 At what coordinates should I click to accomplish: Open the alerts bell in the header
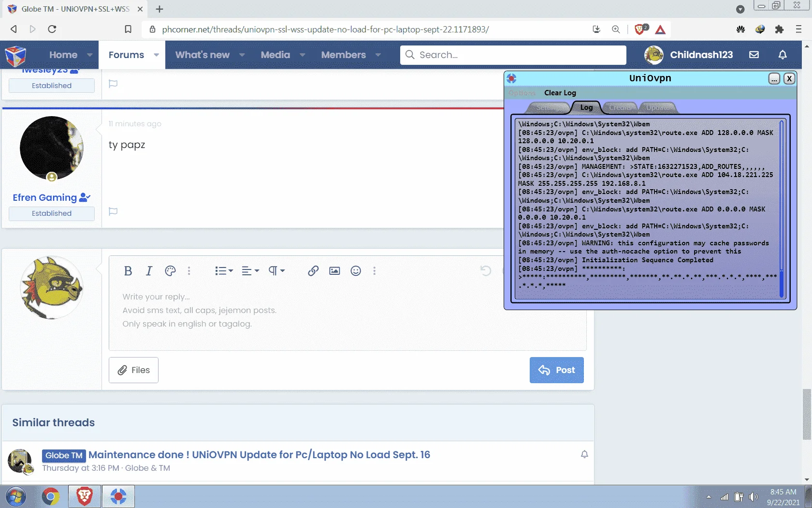click(783, 55)
